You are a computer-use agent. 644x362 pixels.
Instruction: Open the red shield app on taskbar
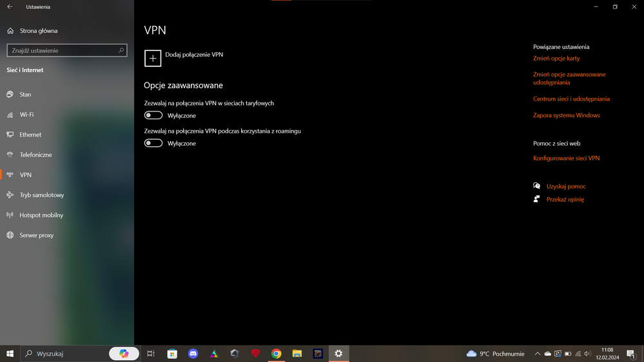point(255,354)
